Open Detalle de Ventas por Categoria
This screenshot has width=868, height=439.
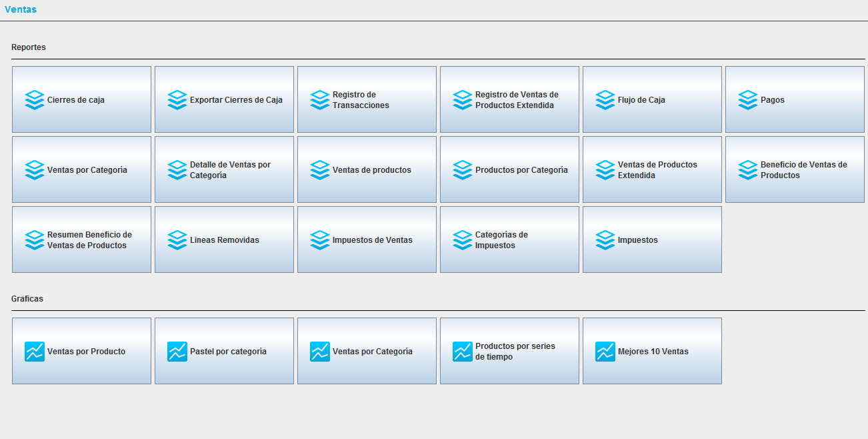point(224,169)
